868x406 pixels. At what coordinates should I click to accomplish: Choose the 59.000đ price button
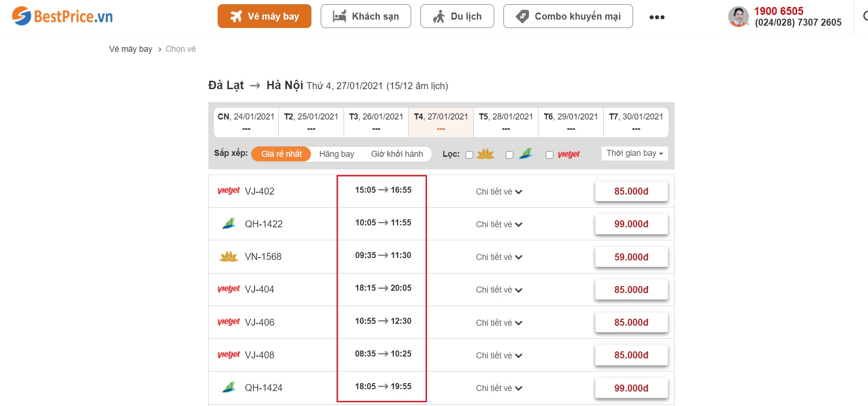coord(631,257)
